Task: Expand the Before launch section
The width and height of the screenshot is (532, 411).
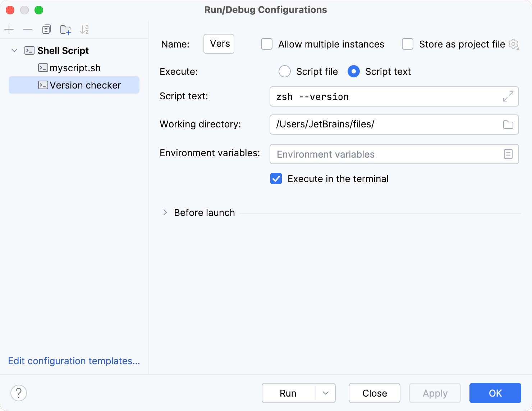Action: click(x=165, y=212)
